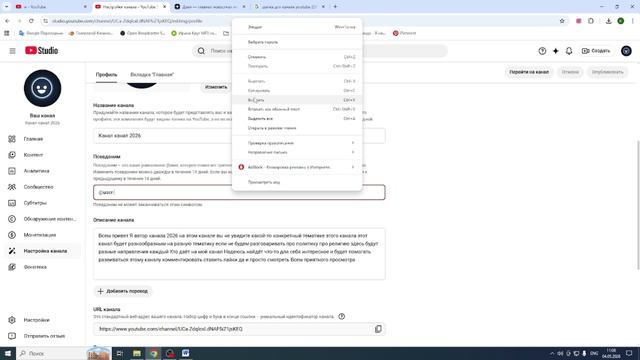Viewport: 640px width, 360px height.
Task: Open a new browser tab
Action: [335, 7]
